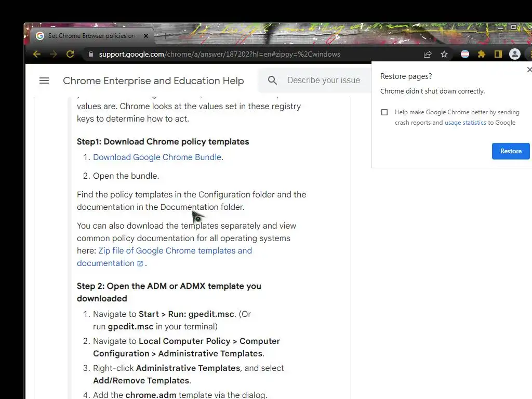Open the Extensions puzzle icon
The height and width of the screenshot is (399, 532).
pos(482,54)
